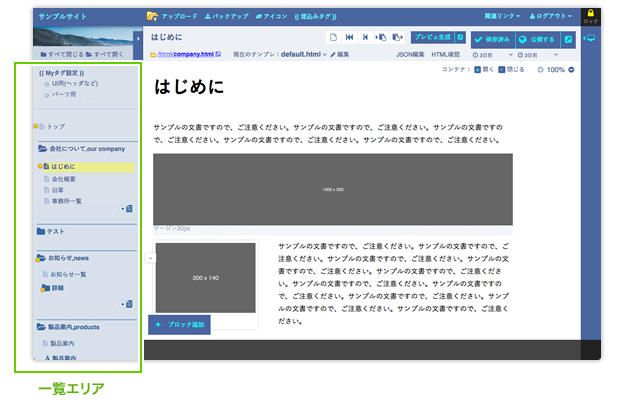Open the バックアップ menu item
Screen dimensions: 617x406
click(x=225, y=17)
